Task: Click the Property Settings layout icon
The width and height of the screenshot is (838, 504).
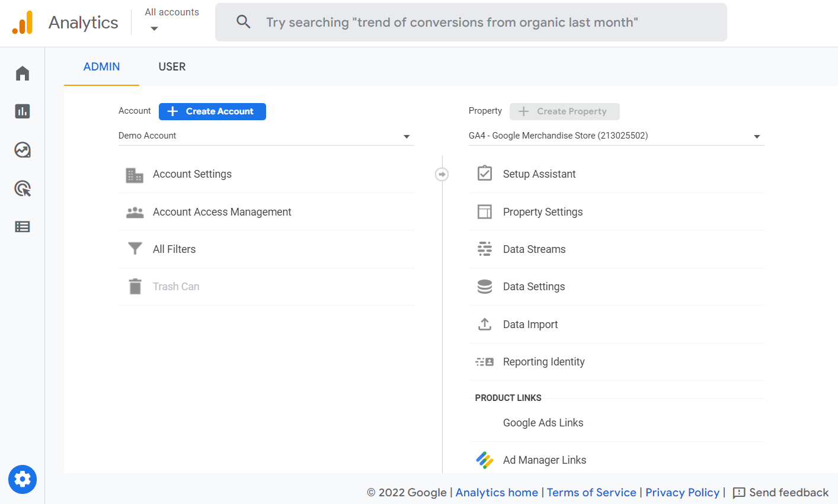Action: pos(485,211)
